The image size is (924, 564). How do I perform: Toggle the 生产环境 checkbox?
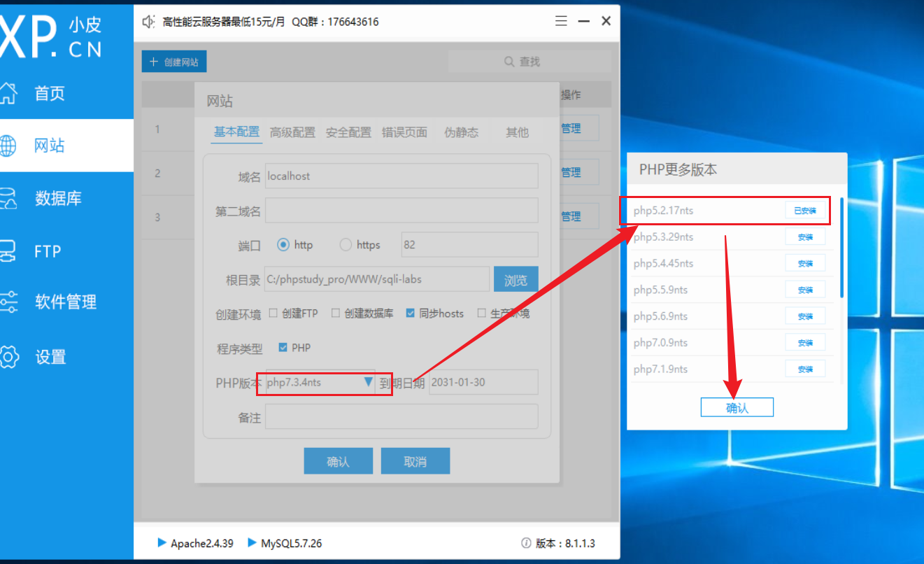tap(481, 313)
